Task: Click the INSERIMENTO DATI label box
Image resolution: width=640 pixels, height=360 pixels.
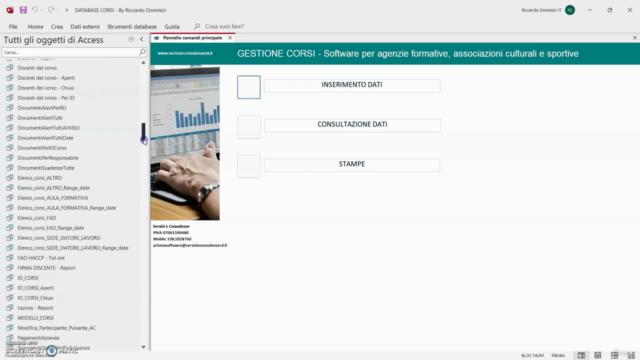Action: 352,85
